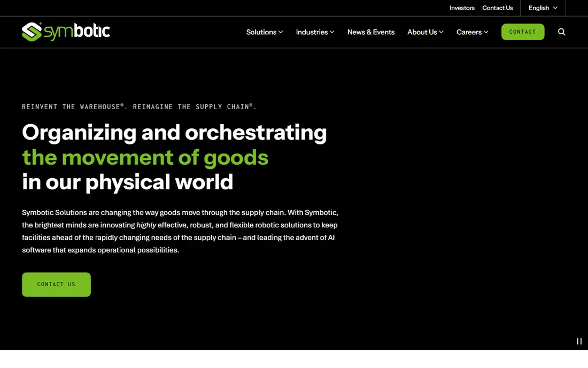This screenshot has height=368, width=588.
Task: Open the English language dropdown
Action: tap(543, 8)
